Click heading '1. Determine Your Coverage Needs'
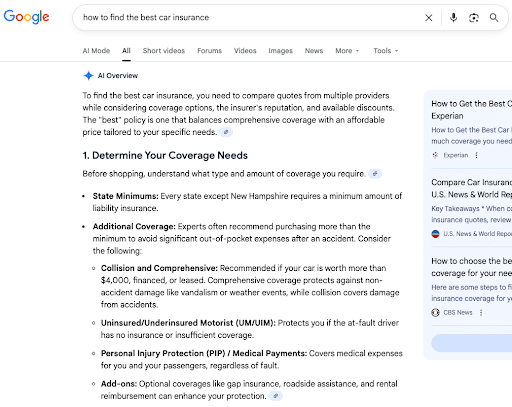512x407 pixels. tap(165, 155)
